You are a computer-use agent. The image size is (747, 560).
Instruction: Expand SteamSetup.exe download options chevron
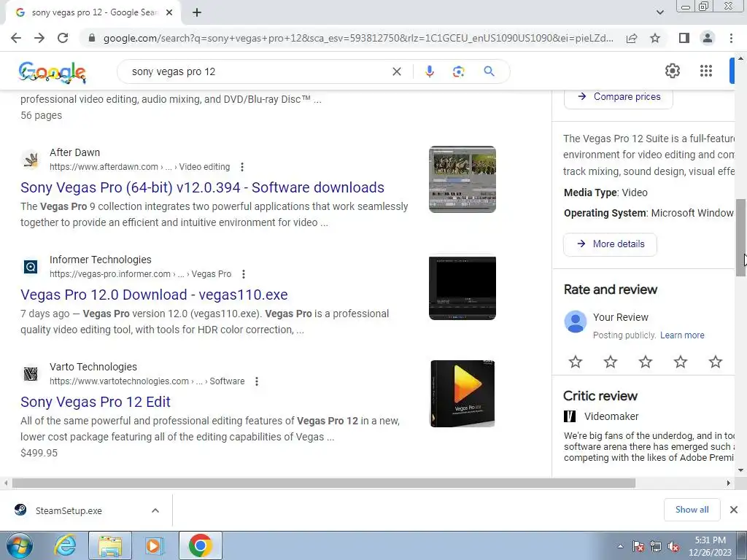[x=155, y=510]
